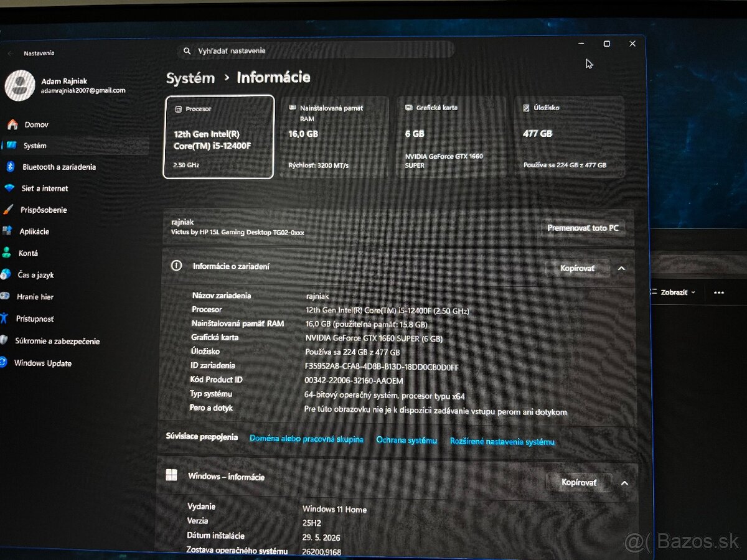747x560 pixels.
Task: Open Súkromie a zabezpečenie shield icon
Action: (4, 341)
